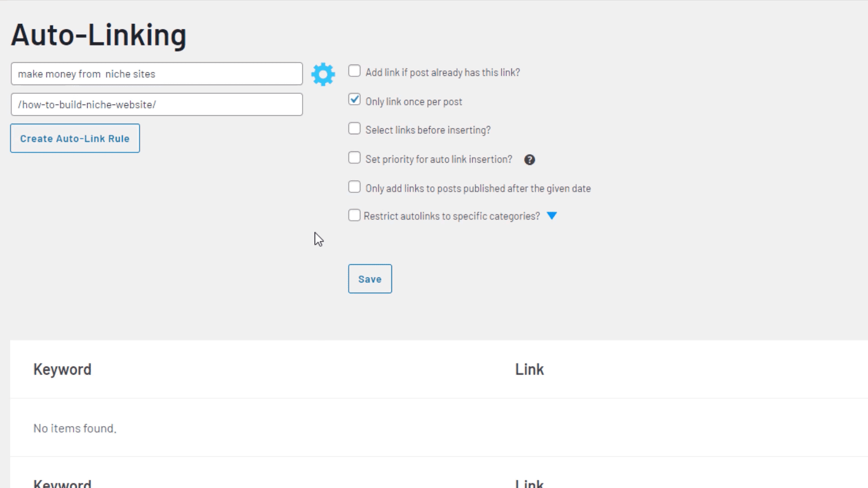The image size is (868, 488).
Task: Enable 'Select links before inserting?'
Action: click(354, 128)
